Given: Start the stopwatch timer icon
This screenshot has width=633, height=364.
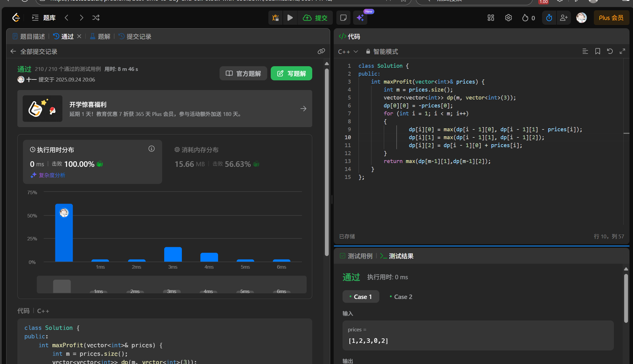Looking at the screenshot, I should click(x=549, y=18).
